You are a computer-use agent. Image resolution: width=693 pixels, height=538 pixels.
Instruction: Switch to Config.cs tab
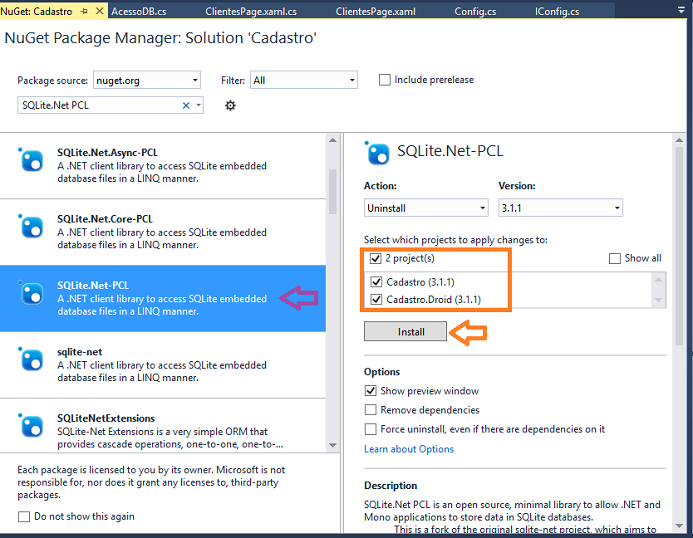475,11
